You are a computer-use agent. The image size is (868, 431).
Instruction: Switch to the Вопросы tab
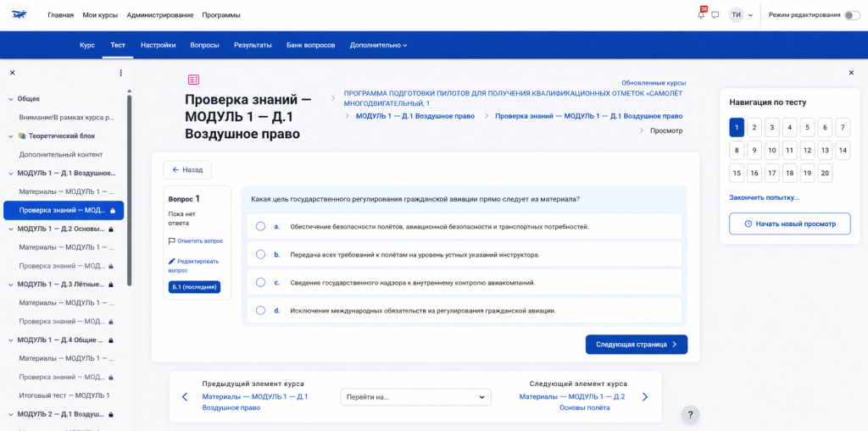pyautogui.click(x=205, y=46)
